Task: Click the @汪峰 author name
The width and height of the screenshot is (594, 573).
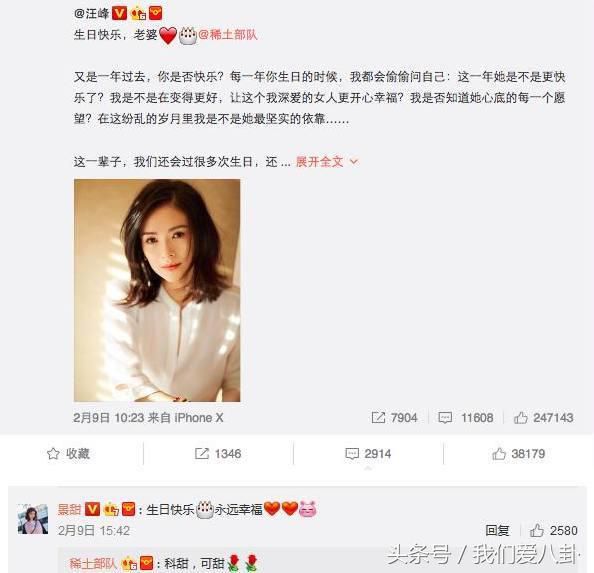Action: [92, 13]
